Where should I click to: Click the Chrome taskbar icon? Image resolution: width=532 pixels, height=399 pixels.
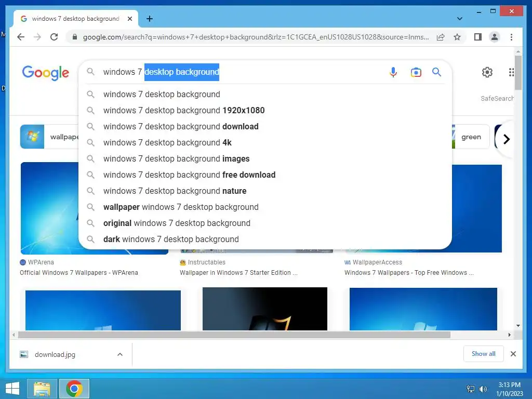(x=74, y=389)
